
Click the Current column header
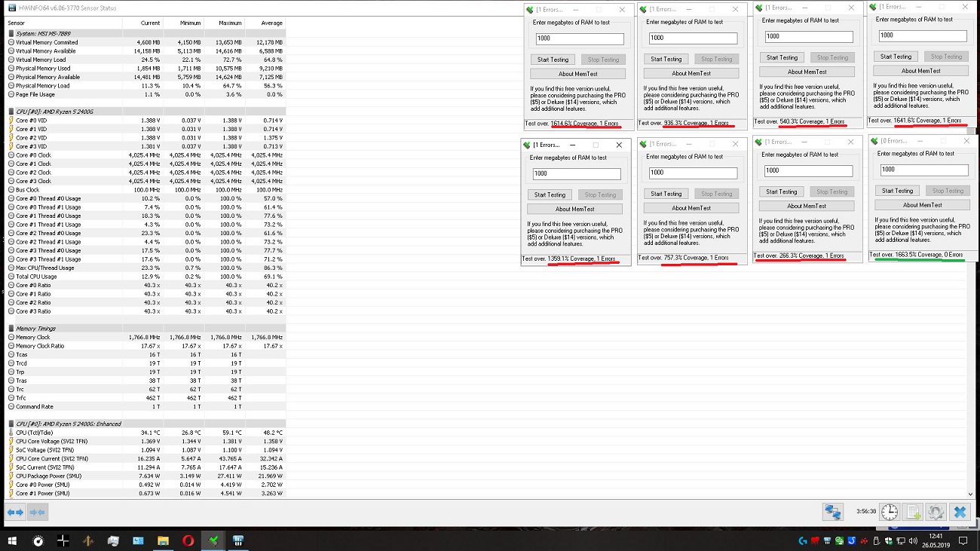click(142, 23)
